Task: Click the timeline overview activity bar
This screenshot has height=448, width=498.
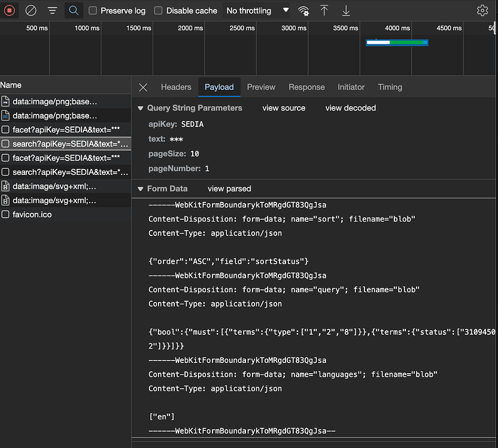Action: click(x=396, y=43)
